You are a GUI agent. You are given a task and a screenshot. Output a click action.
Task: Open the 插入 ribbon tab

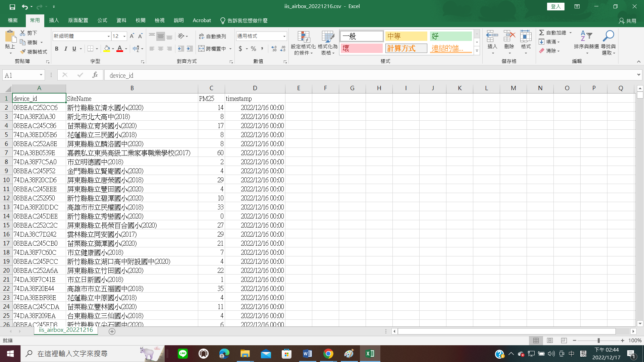54,20
